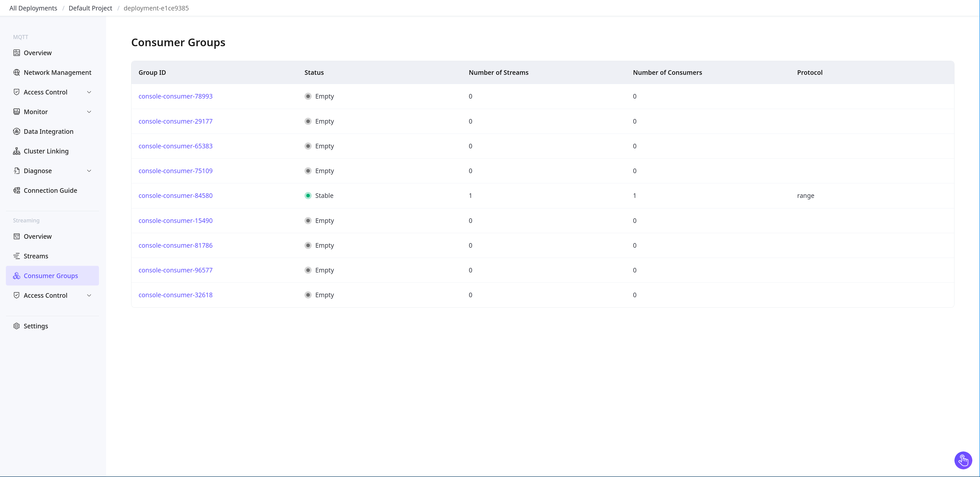Screen dimensions: 980x477
Task: Toggle Stable status indicator for console-consumer-84580
Action: click(308, 195)
